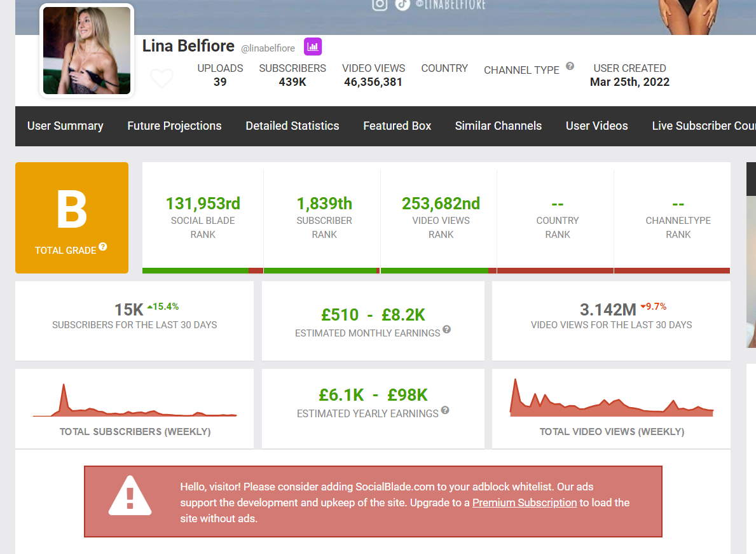Open the Similar Channels tab
The height and width of the screenshot is (554, 756).
(498, 126)
